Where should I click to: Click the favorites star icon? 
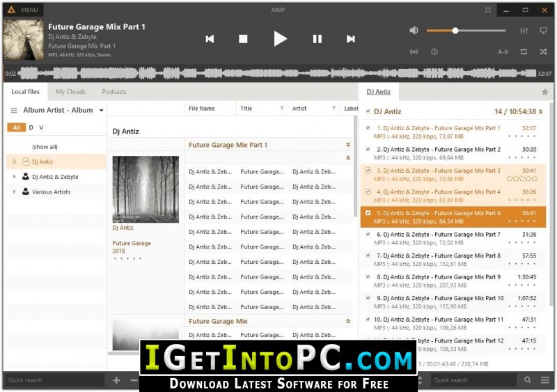tap(545, 92)
